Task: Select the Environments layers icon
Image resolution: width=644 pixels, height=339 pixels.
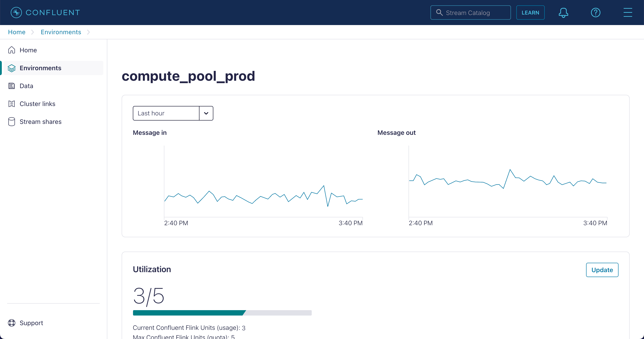Action: pos(12,68)
